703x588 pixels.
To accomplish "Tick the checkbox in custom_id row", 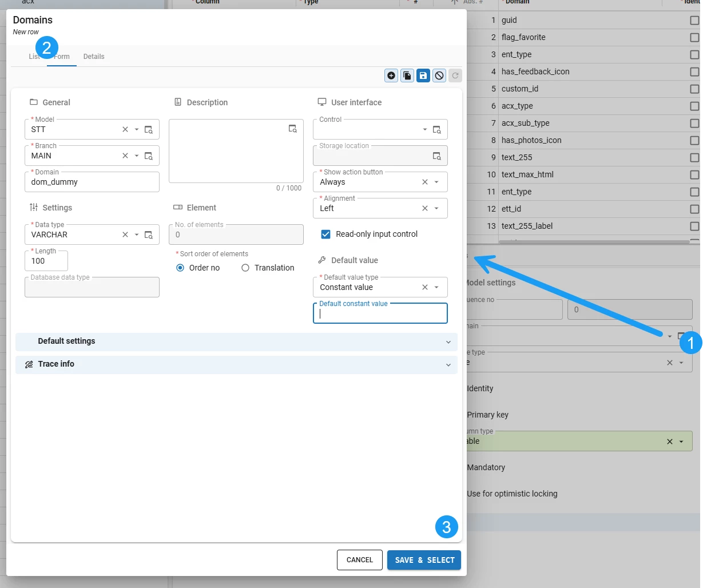I will (x=694, y=89).
